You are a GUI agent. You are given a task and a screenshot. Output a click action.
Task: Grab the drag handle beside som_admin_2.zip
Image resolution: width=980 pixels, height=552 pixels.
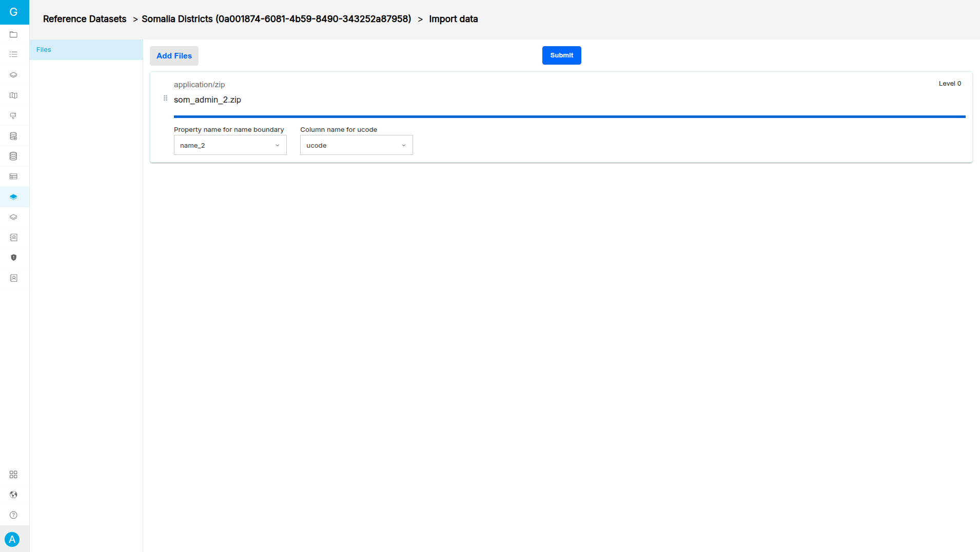[165, 98]
